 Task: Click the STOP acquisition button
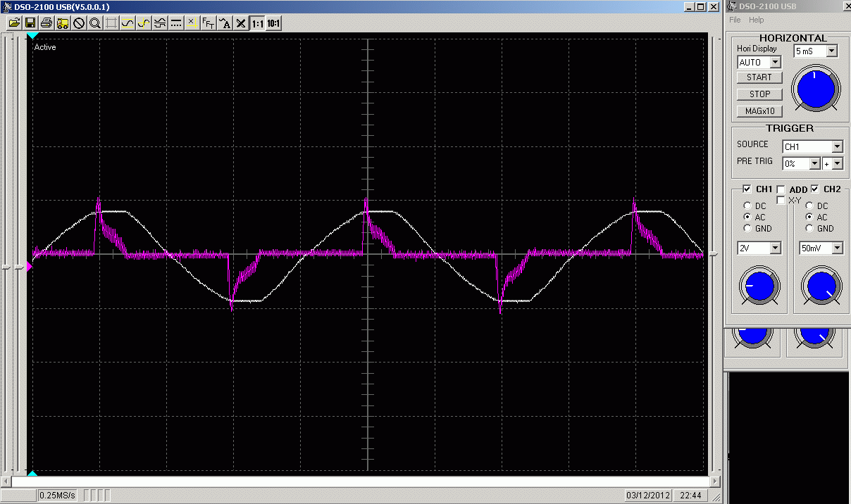(x=759, y=94)
